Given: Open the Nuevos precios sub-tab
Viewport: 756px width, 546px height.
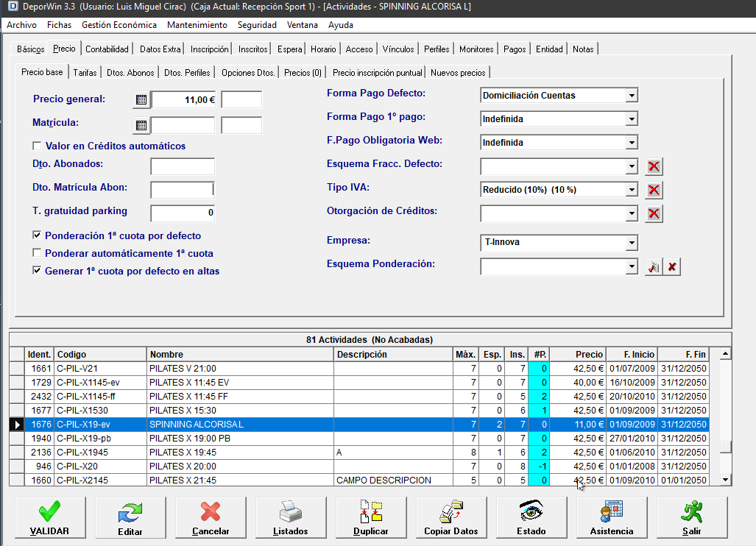Looking at the screenshot, I should pos(458,73).
